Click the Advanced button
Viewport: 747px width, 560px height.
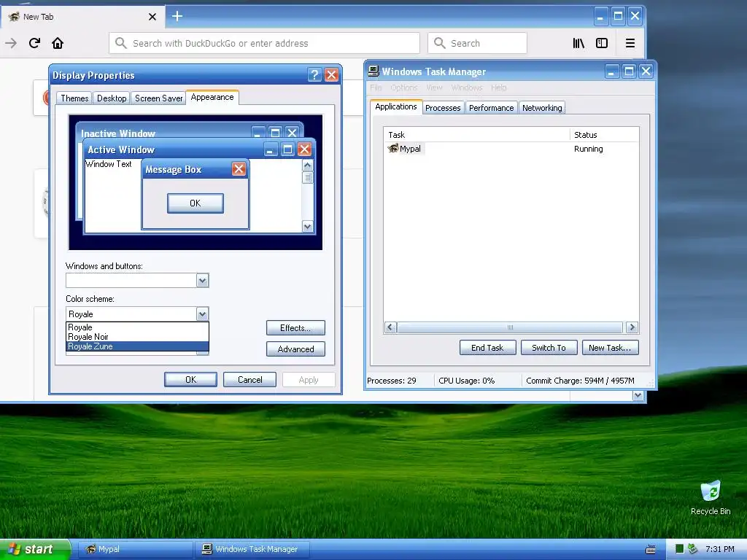tap(295, 349)
